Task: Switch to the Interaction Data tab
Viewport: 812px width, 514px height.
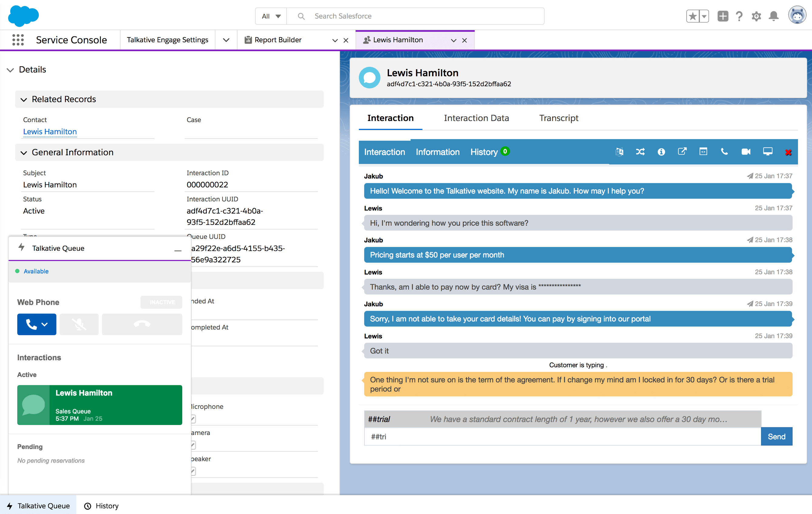Action: tap(476, 118)
